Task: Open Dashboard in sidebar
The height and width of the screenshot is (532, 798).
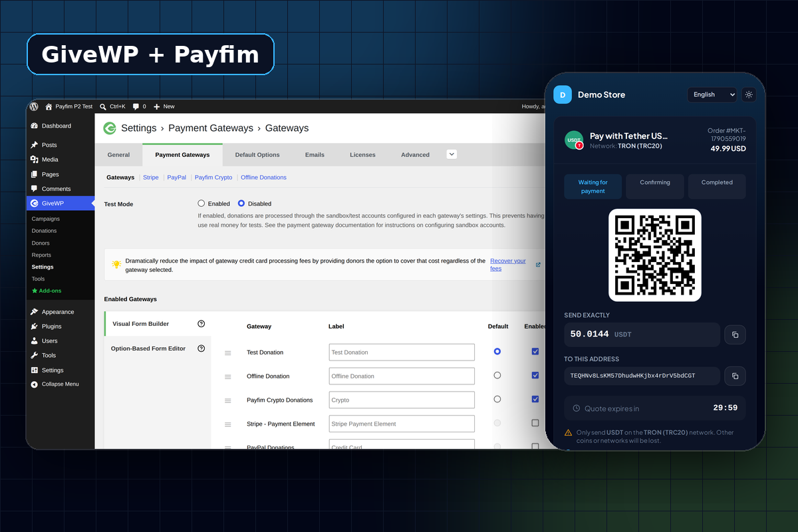Action: point(51,126)
